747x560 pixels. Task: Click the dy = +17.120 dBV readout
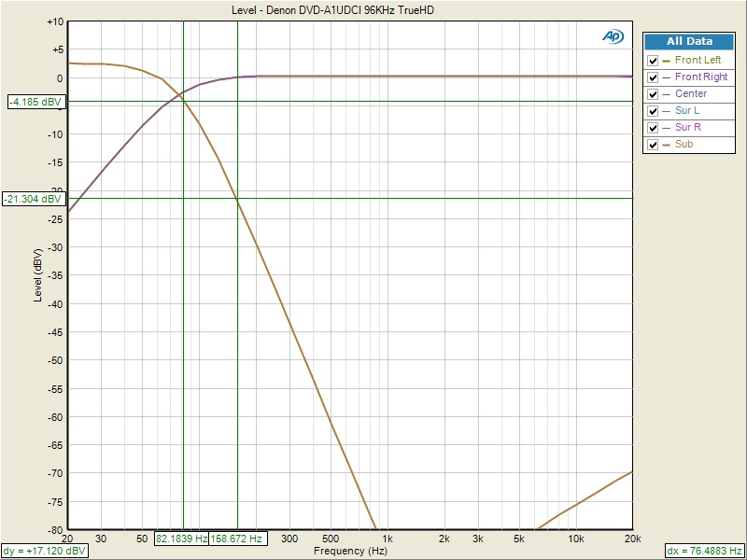[46, 552]
